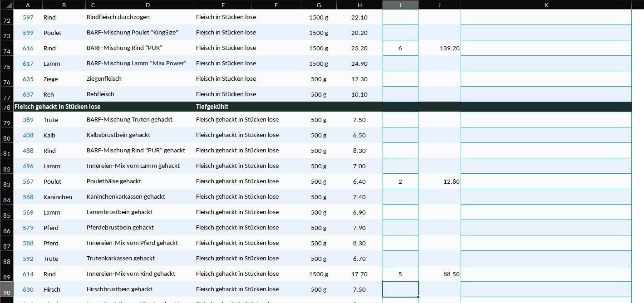Click cell "Poulethälse gehackt"
The height and width of the screenshot is (303, 644).
114,181
